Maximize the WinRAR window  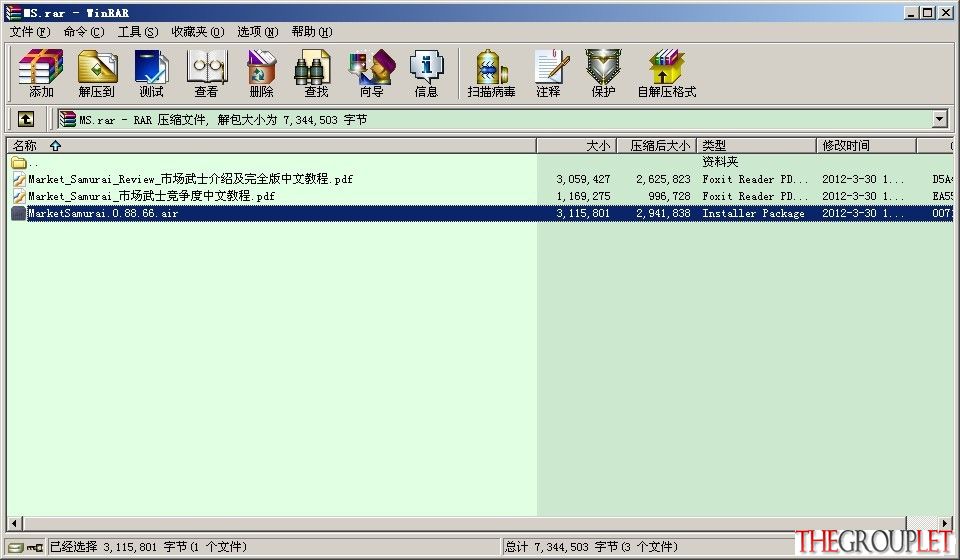pos(928,12)
